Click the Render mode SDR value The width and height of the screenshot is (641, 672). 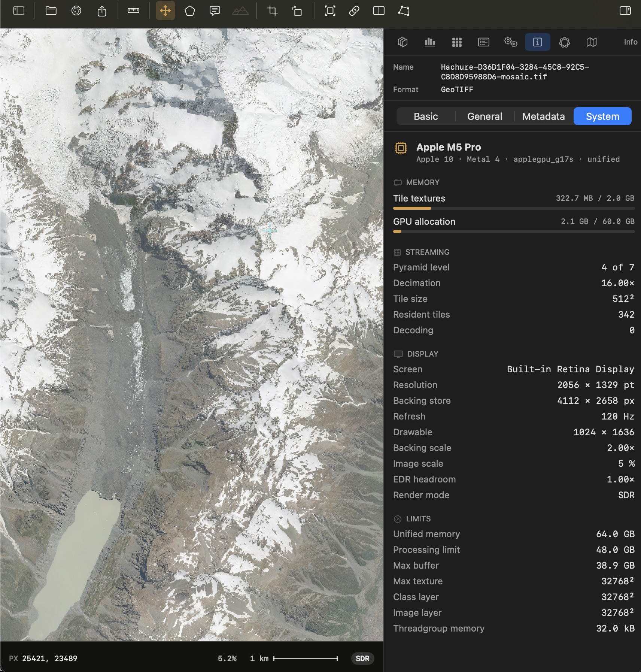coord(626,495)
